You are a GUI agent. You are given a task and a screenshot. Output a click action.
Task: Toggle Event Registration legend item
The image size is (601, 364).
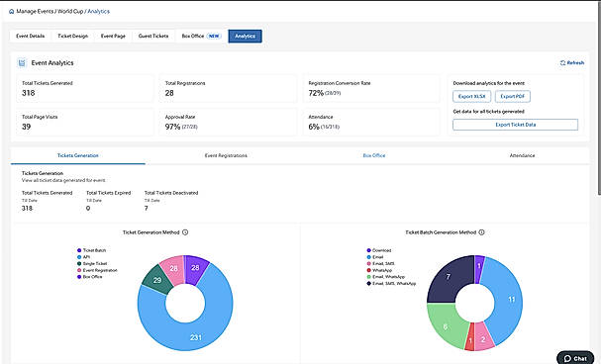(x=97, y=270)
